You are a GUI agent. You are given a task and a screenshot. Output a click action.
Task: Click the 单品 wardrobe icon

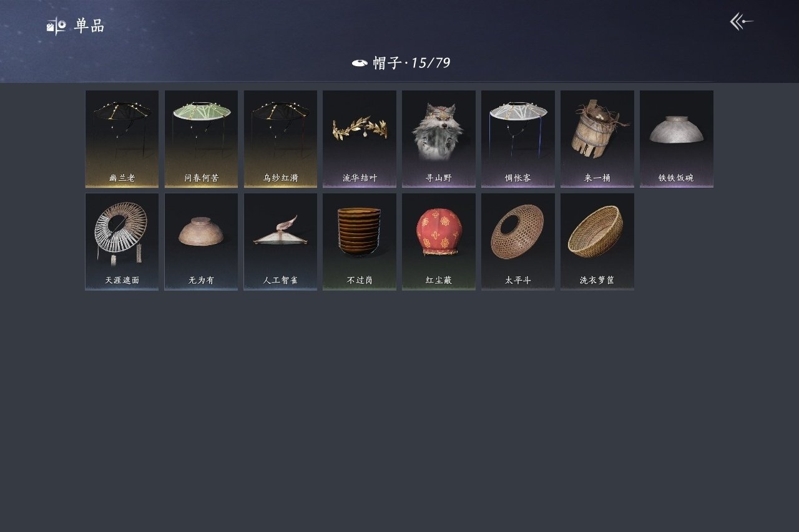pos(56,26)
